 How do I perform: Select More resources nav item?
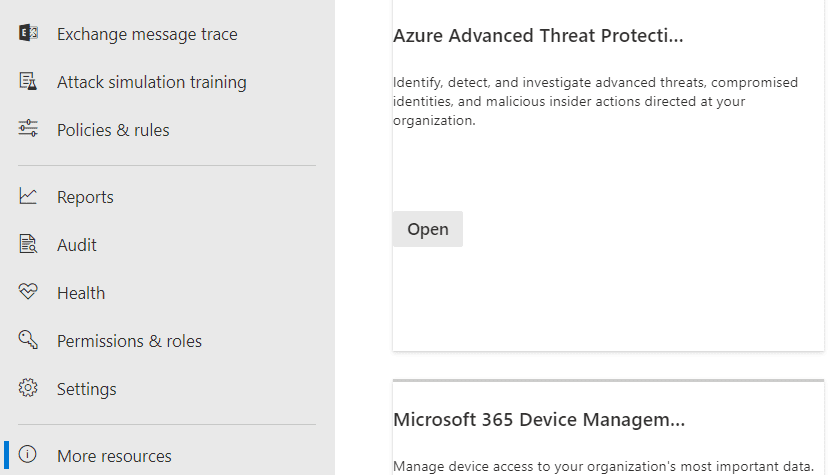pyautogui.click(x=114, y=456)
